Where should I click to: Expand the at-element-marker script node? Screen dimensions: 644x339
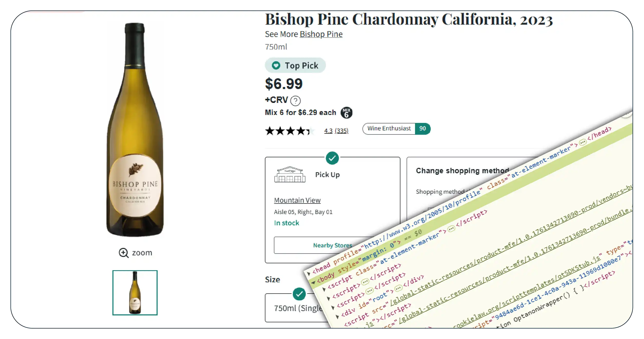tap(324, 289)
